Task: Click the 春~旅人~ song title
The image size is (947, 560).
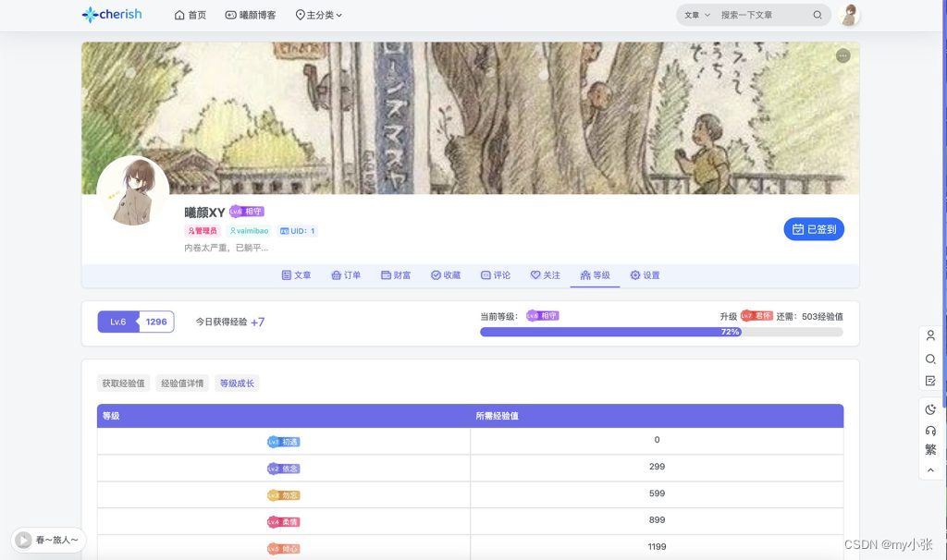Action: point(56,540)
